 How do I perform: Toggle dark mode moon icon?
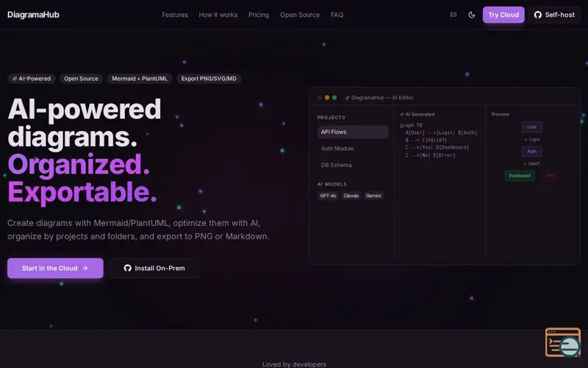472,15
